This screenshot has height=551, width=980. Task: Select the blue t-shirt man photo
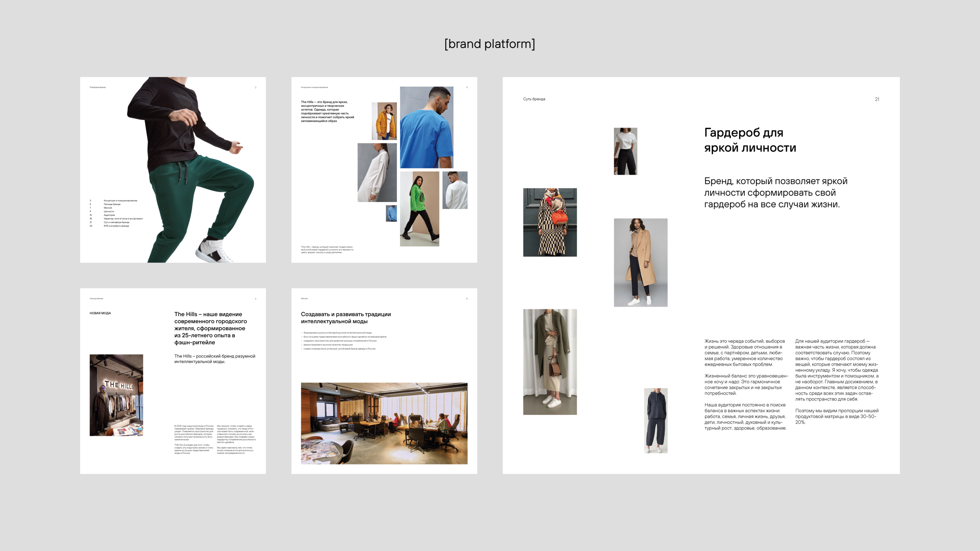(x=427, y=127)
